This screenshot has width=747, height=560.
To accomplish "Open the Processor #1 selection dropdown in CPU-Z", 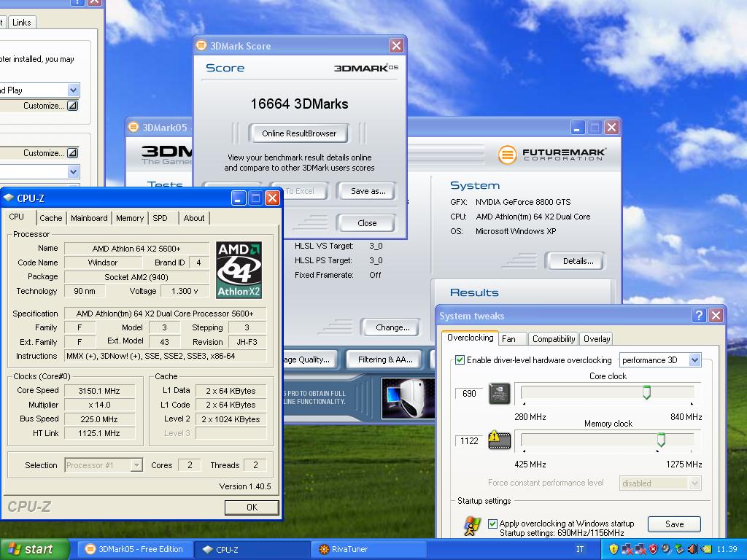I will [x=136, y=465].
